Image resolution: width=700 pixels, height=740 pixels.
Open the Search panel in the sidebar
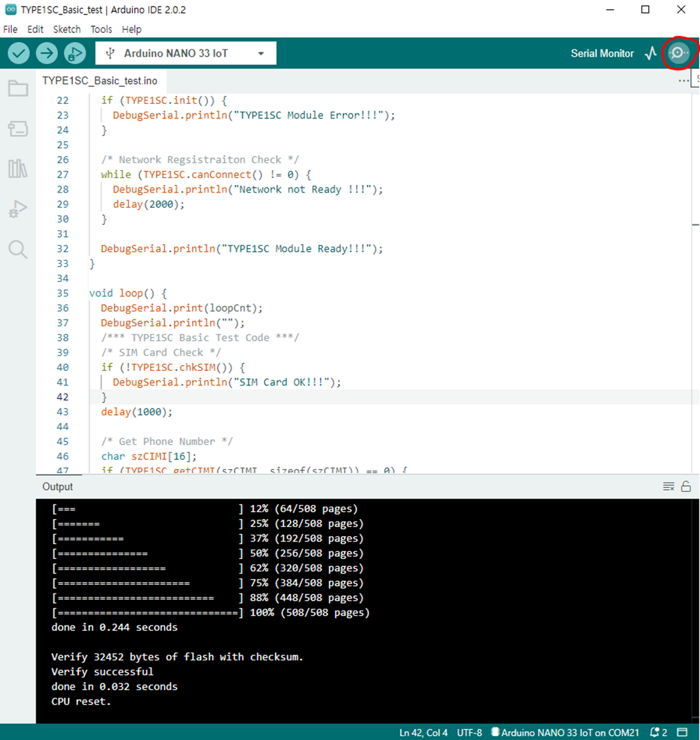click(18, 249)
